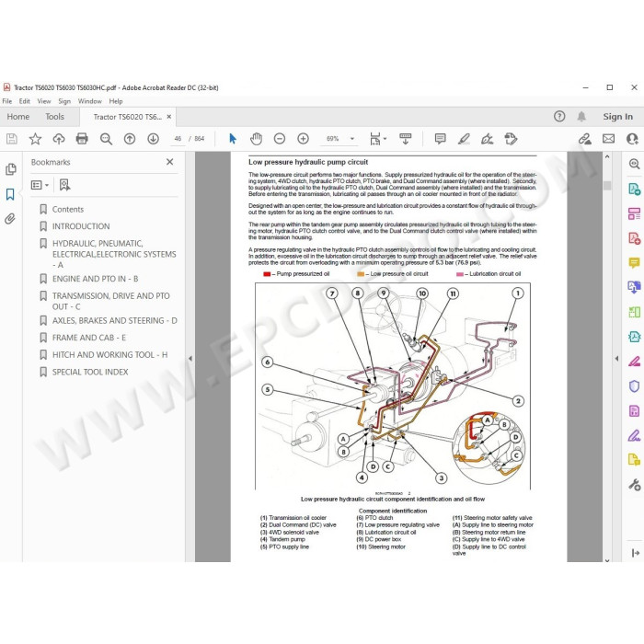Find the current bookmark
The width and height of the screenshot is (644, 644).
pyautogui.click(x=64, y=185)
